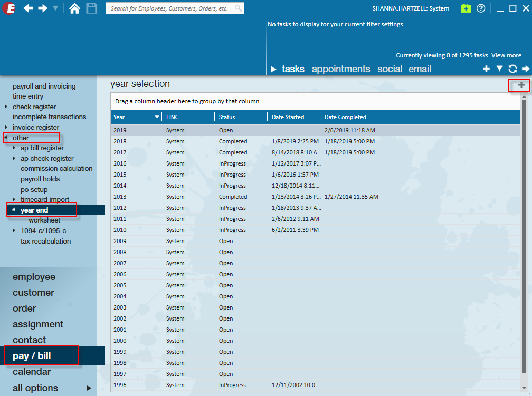Sort by the EINC column header

point(173,117)
